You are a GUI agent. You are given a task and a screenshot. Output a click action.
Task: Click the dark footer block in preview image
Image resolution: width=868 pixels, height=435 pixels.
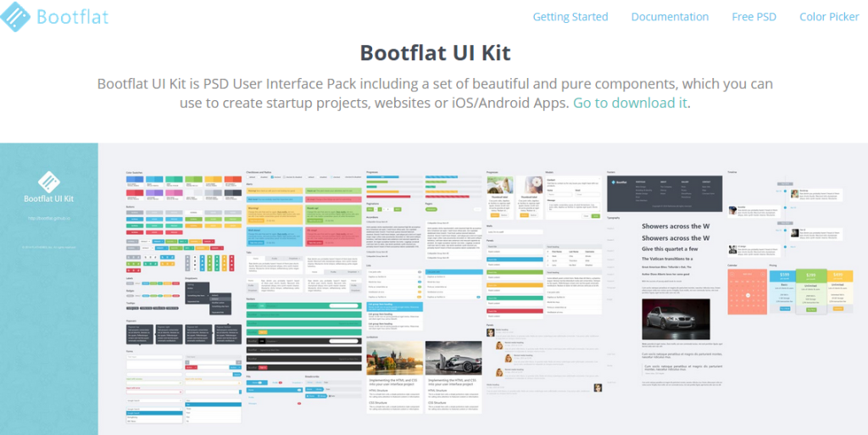click(x=665, y=193)
